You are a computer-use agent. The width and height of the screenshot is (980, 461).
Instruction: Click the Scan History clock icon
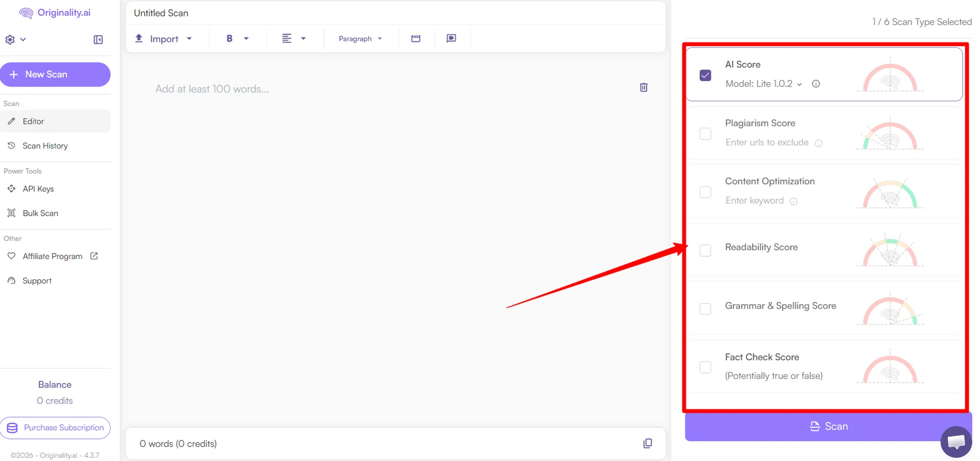tap(11, 145)
